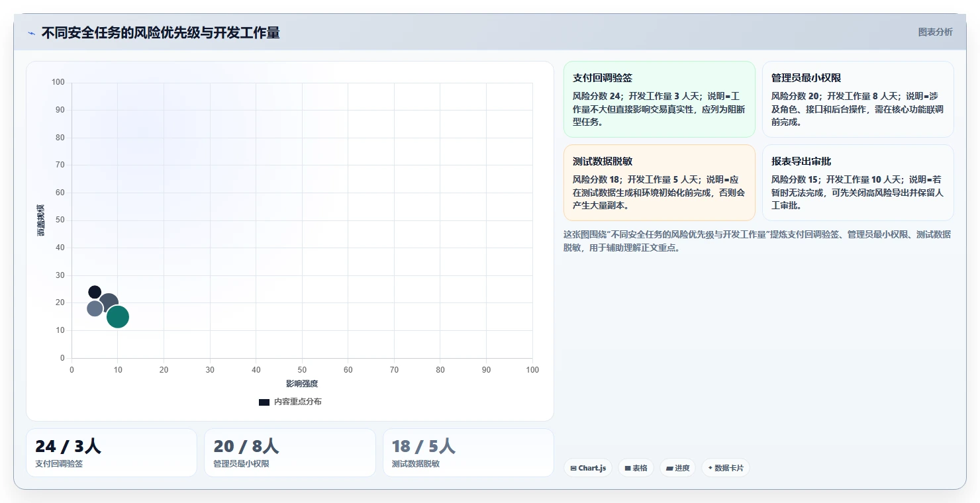Click the 支付回调验签 heading in the green card
Viewport: 980px width, 503px height.
[603, 78]
